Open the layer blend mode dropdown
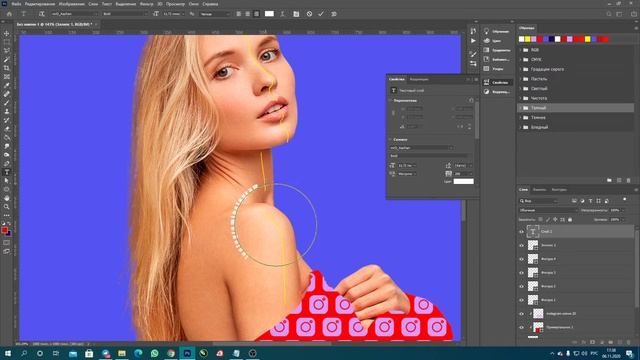The width and height of the screenshot is (640, 360). pyautogui.click(x=548, y=210)
